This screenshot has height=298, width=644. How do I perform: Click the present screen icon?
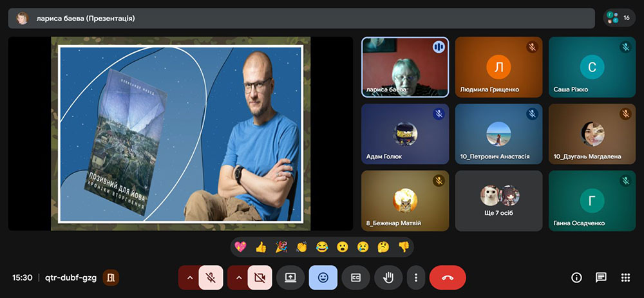coord(290,277)
